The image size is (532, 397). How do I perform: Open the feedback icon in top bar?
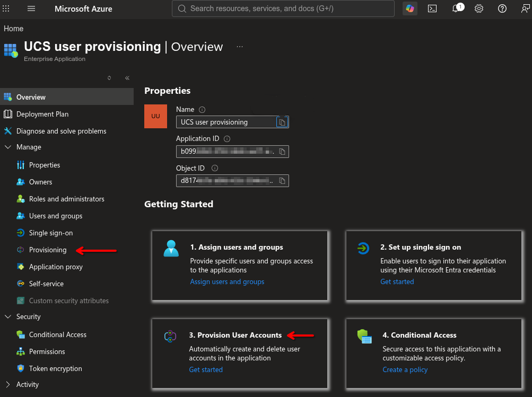coord(525,8)
